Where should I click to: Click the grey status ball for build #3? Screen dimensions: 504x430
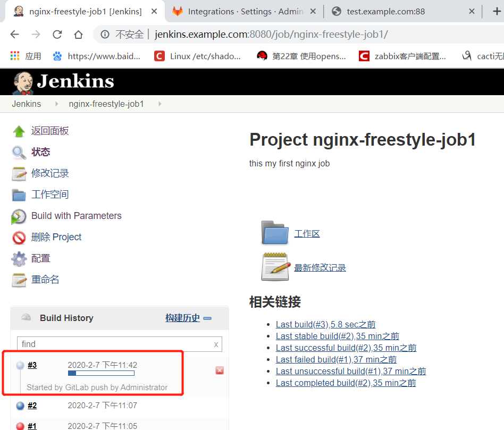(20, 365)
